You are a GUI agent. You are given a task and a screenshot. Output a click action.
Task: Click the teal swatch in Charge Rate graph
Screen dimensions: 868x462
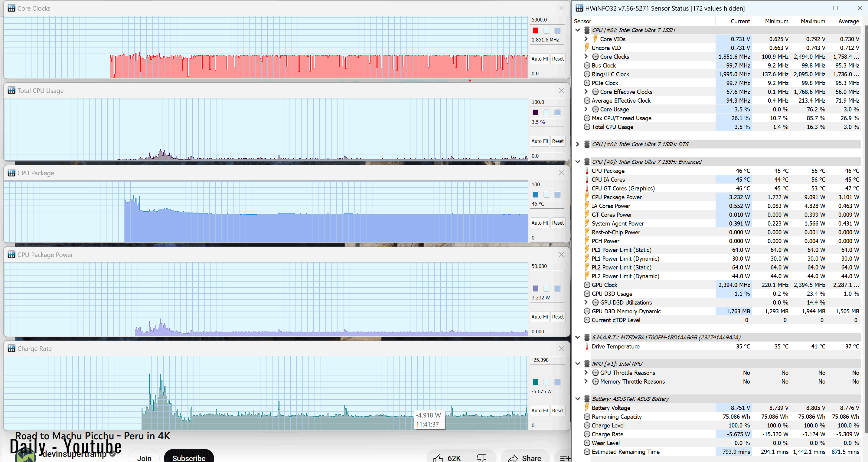(535, 382)
